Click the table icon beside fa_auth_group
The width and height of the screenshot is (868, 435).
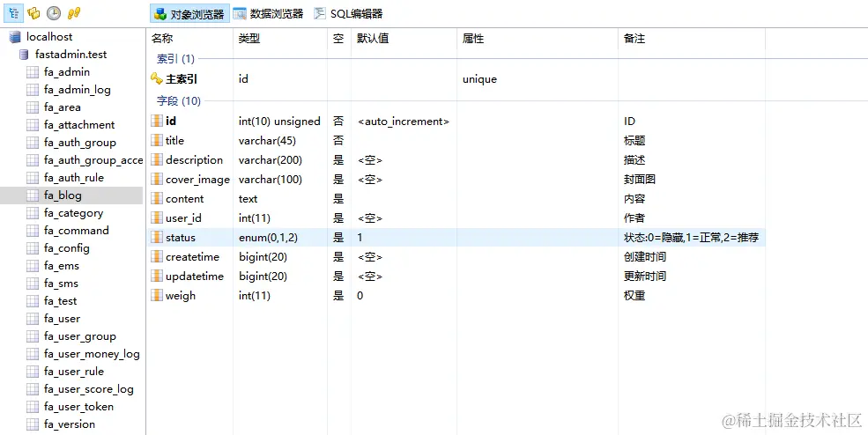[x=33, y=144]
